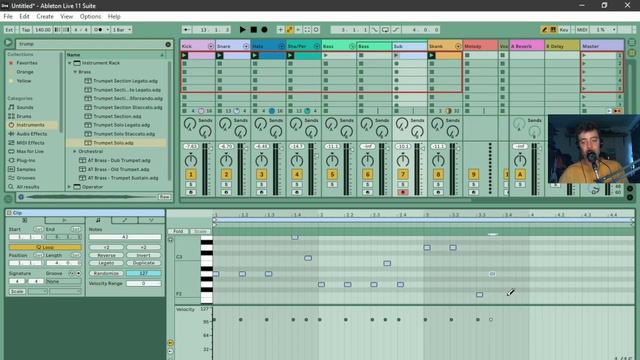640x360 pixels.
Task: Open the Groove None dropdown
Action: [x=64, y=281]
